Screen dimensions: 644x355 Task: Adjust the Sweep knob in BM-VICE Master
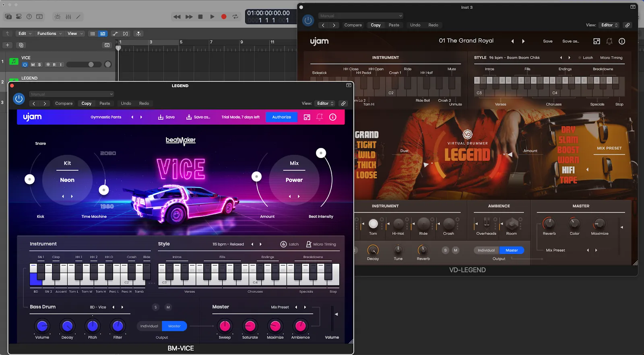(x=225, y=326)
